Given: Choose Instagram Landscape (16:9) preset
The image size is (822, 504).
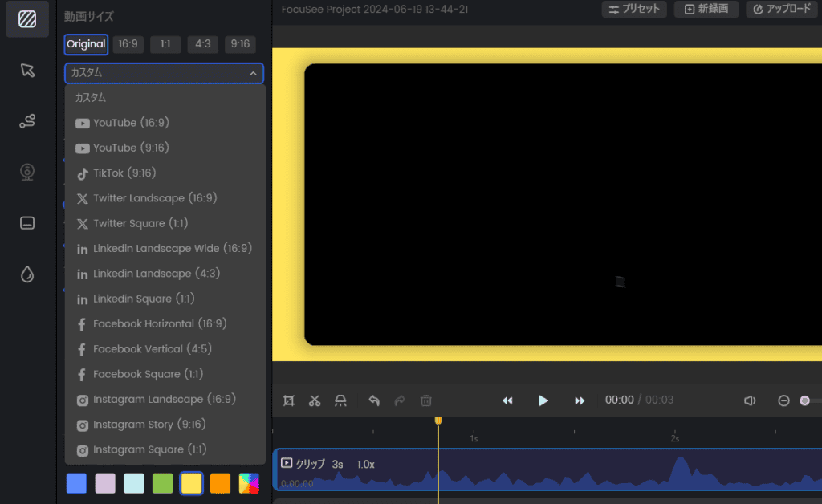Looking at the screenshot, I should 165,400.
